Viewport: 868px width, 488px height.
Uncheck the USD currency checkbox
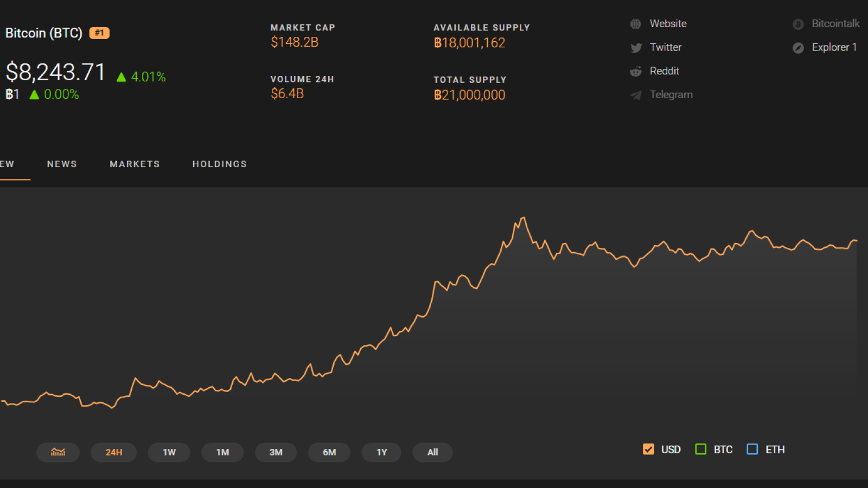[x=648, y=449]
